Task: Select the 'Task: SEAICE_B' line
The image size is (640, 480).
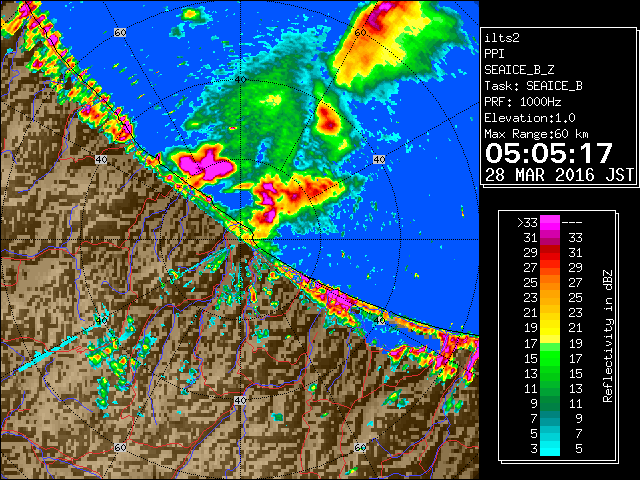Action: [533, 86]
